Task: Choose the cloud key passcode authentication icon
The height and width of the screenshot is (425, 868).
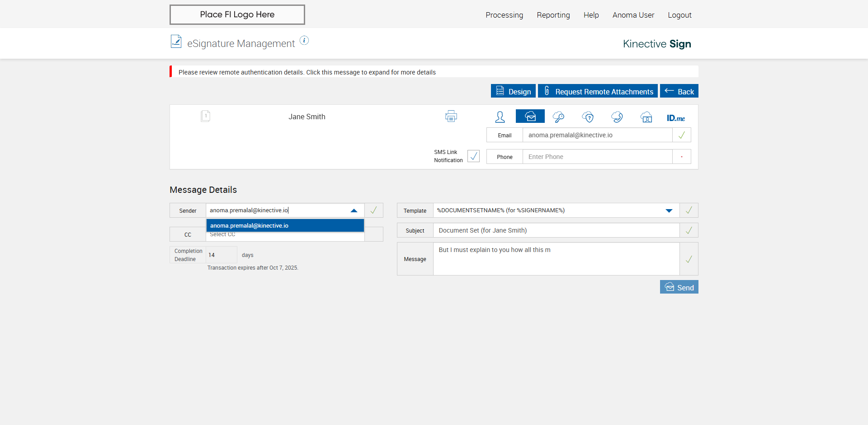Action: [x=559, y=117]
